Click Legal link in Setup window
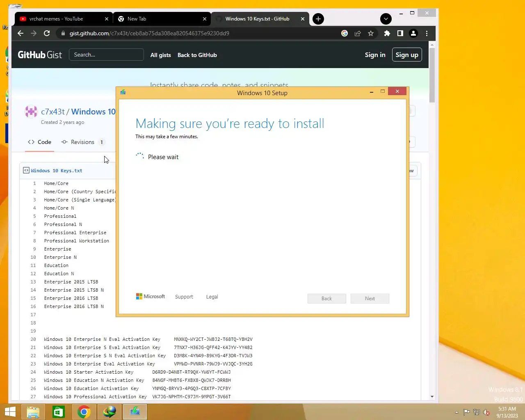The image size is (525, 420). [212, 297]
